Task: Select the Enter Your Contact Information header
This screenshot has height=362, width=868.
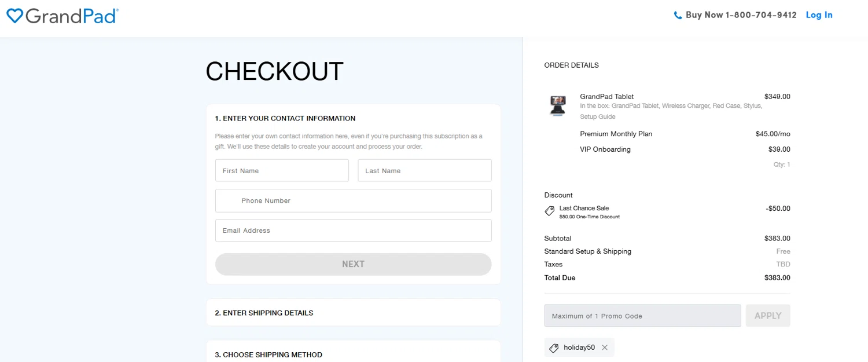Action: [285, 119]
